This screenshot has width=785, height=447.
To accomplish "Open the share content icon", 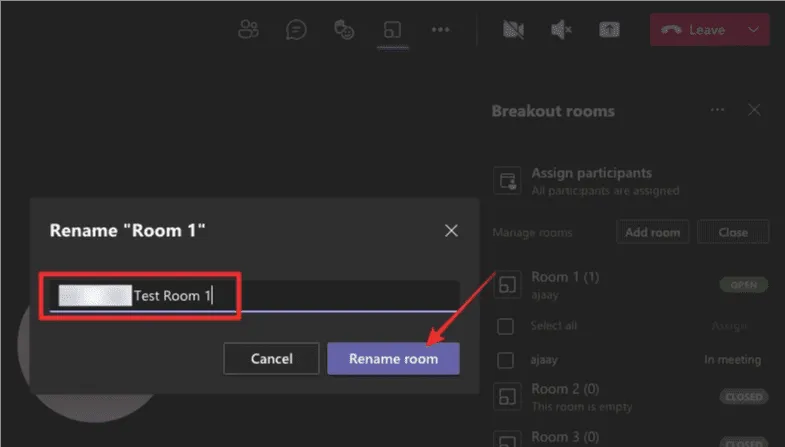I will (609, 30).
